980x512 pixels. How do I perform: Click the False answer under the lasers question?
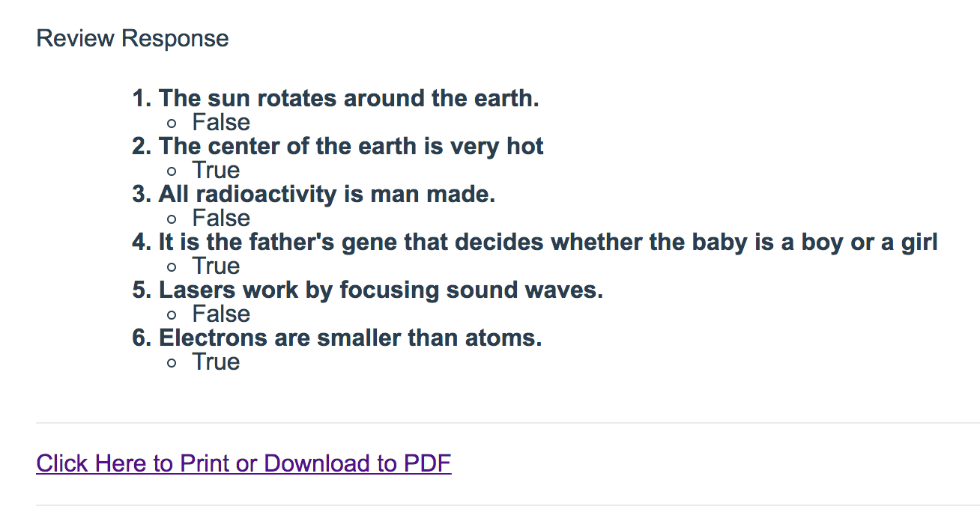point(221,314)
